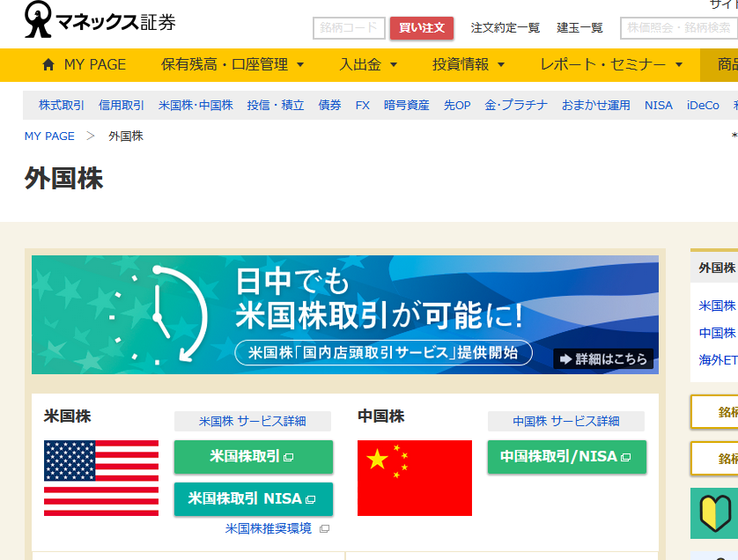Select おまかせ運用 in the sub navigation
This screenshot has width=738, height=560.
[596, 105]
